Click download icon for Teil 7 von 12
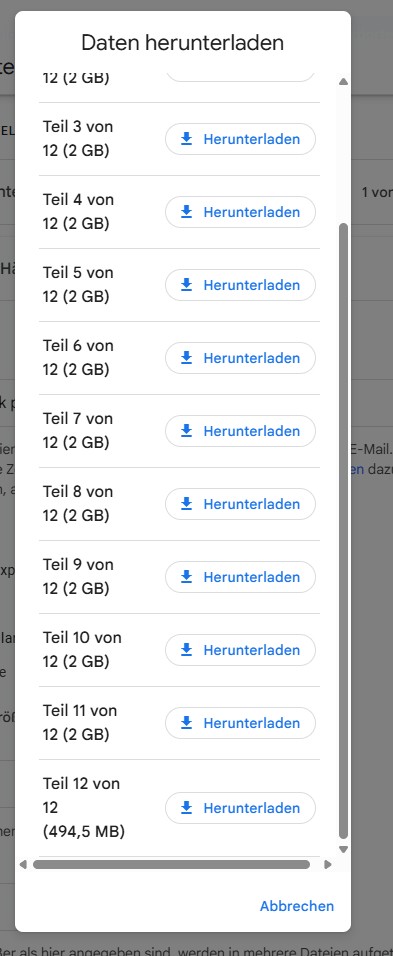Screen dimensions: 393x956 point(186,431)
